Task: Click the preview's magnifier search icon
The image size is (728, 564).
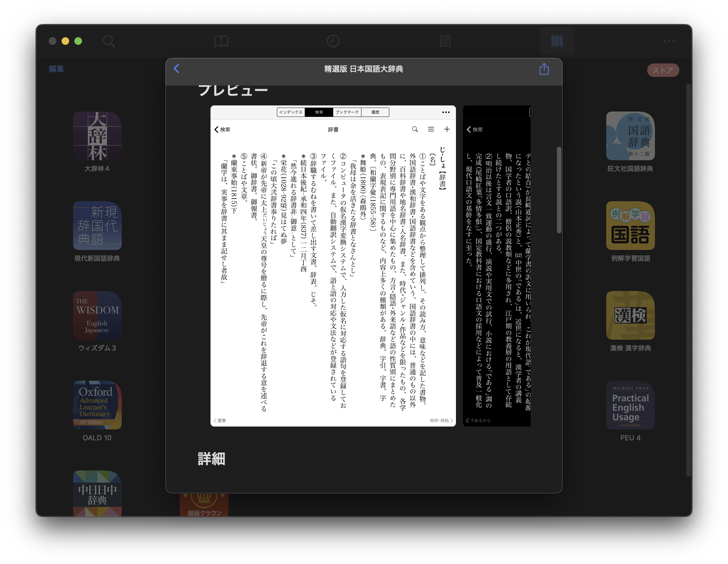Action: [x=415, y=129]
